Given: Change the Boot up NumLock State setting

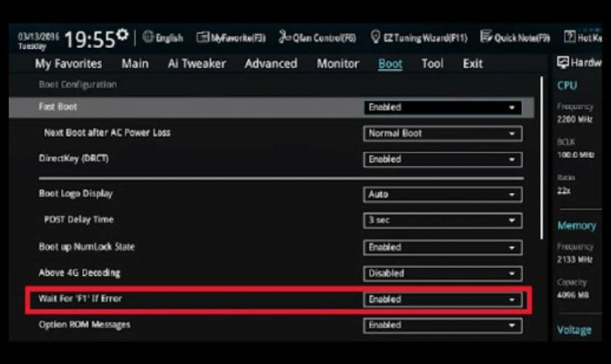Looking at the screenshot, I should (443, 248).
